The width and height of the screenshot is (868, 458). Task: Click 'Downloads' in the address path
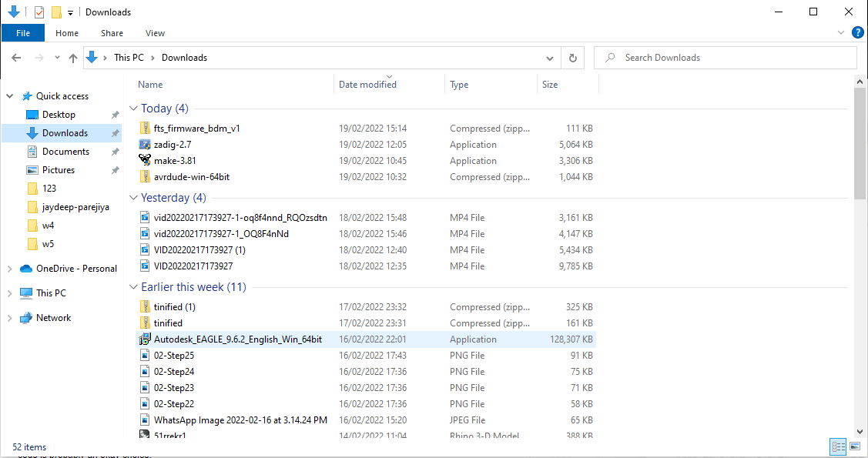[x=184, y=58]
